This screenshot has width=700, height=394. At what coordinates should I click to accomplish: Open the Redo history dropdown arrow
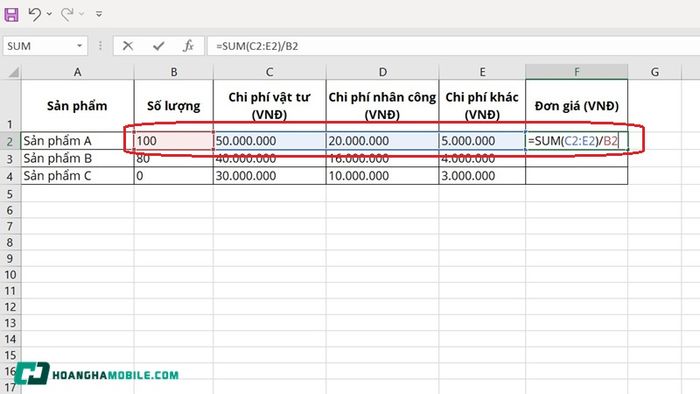click(x=82, y=14)
